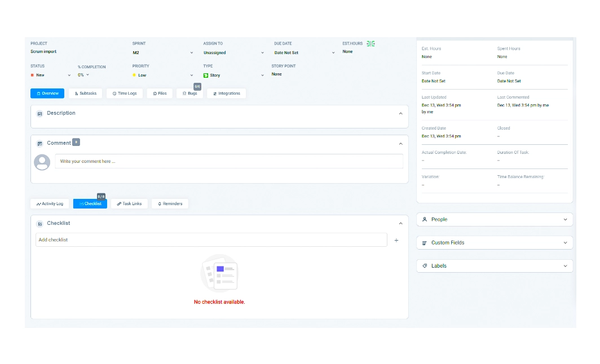This screenshot has width=600, height=364.
Task: Click the Checklist panel header icon
Action: (x=39, y=224)
